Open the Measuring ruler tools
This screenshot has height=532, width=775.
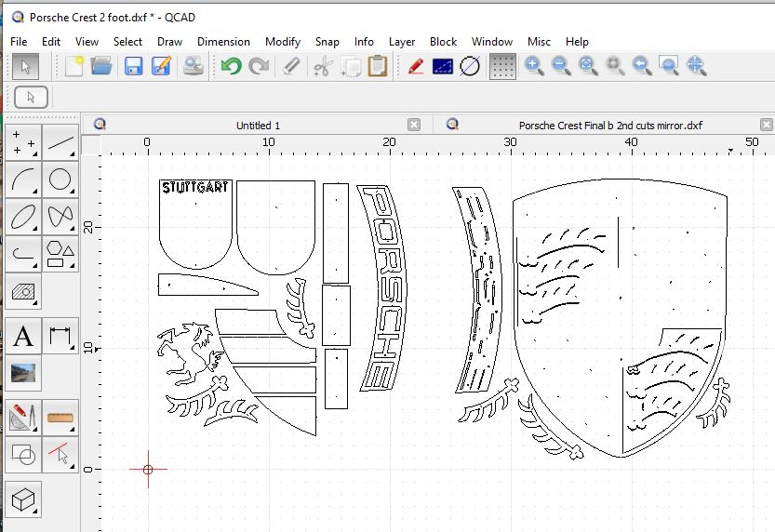pos(60,416)
